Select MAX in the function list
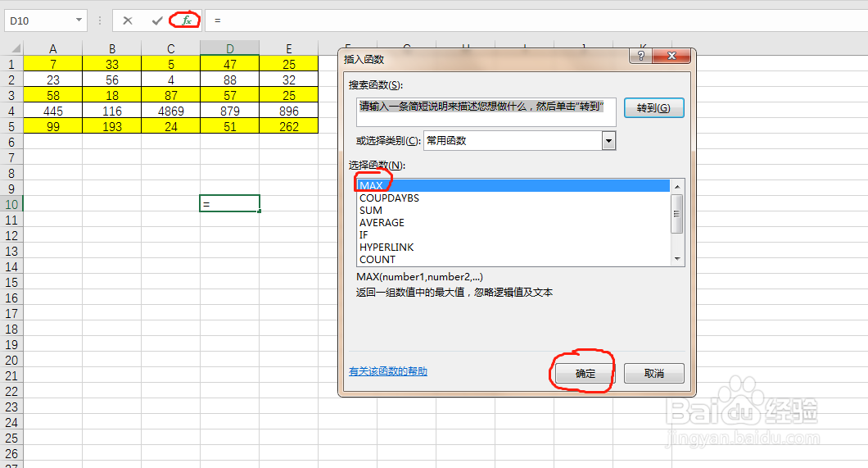Image resolution: width=868 pixels, height=468 pixels. click(513, 185)
